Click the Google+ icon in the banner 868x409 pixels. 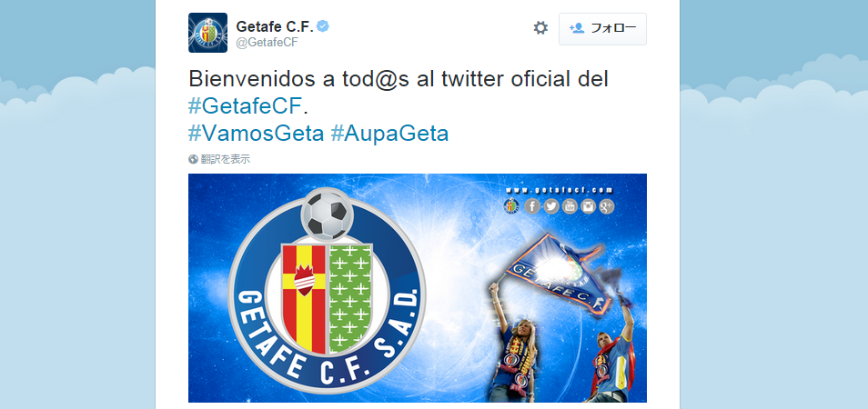pos(607,206)
